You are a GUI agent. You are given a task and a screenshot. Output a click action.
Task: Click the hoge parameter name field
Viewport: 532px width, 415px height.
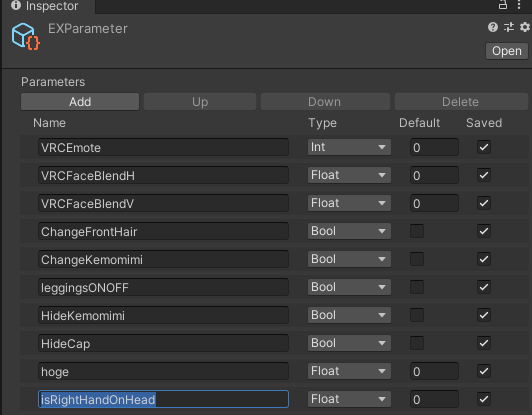click(x=163, y=371)
